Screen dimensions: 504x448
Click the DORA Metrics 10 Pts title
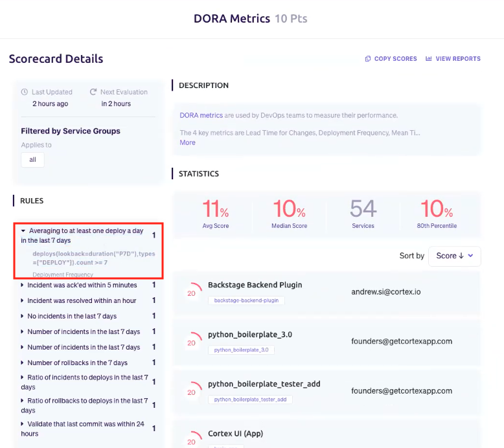click(x=251, y=19)
